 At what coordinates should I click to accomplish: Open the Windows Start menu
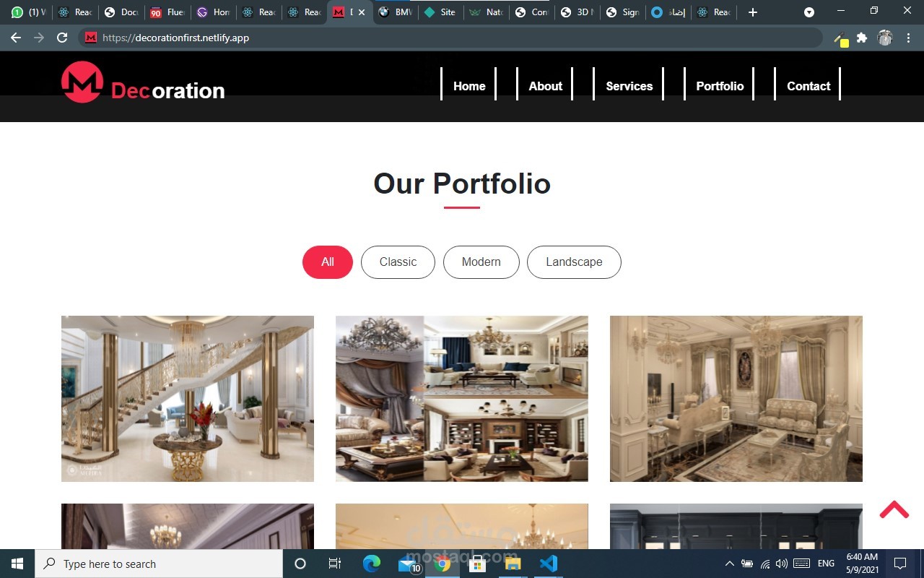tap(17, 564)
